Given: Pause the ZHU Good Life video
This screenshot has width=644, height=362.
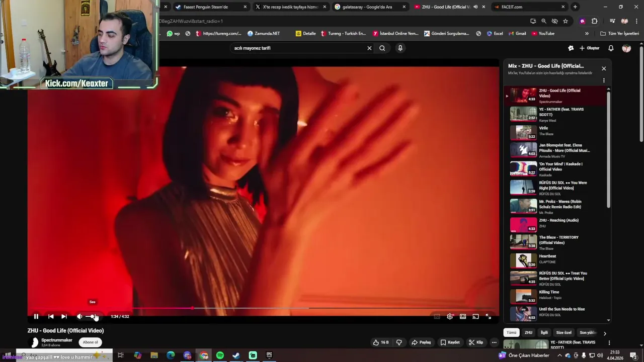Looking at the screenshot, I should click(x=36, y=316).
